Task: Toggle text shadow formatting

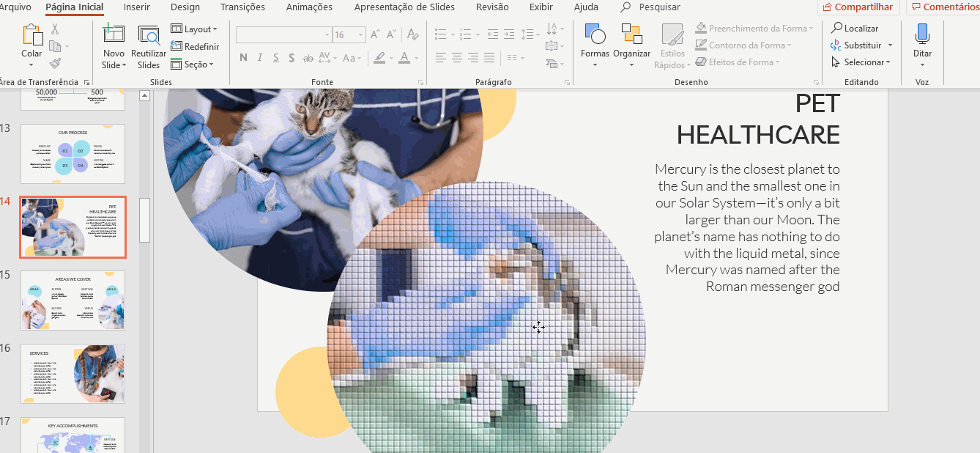Action: pos(292,58)
